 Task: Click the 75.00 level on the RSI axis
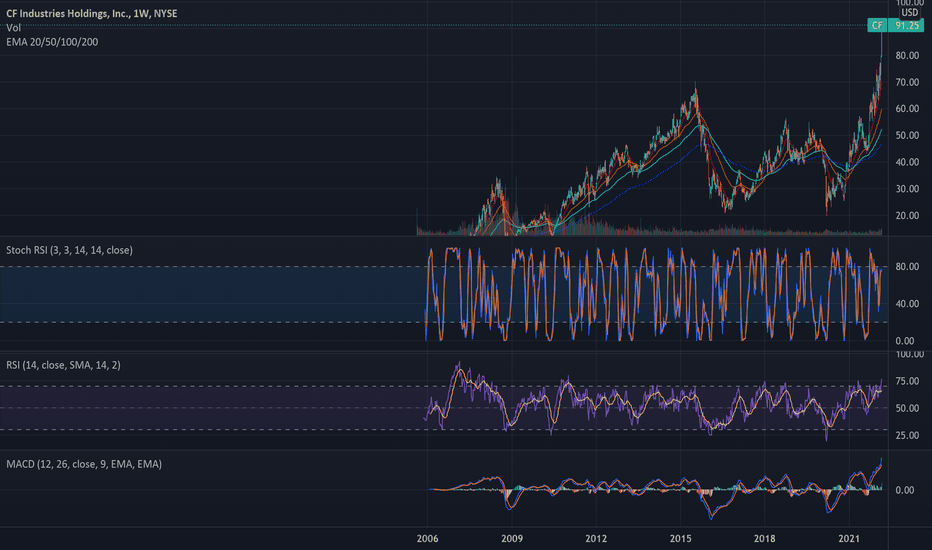click(x=907, y=381)
